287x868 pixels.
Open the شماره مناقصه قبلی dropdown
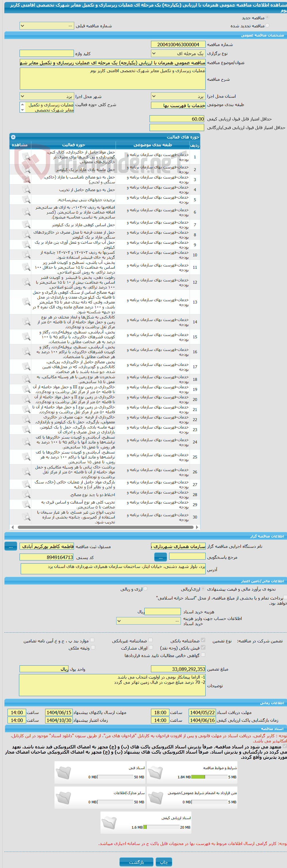(x=47, y=26)
